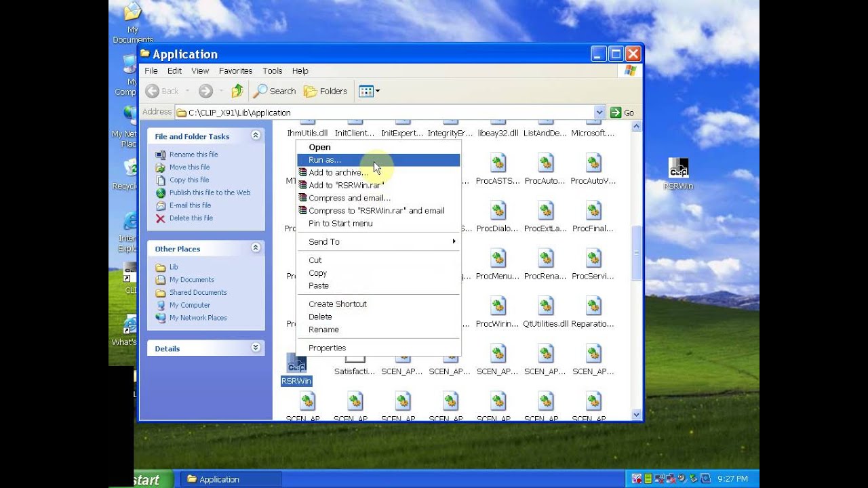The image size is (868, 488).
Task: Choose Cut in context menu
Action: (378, 260)
